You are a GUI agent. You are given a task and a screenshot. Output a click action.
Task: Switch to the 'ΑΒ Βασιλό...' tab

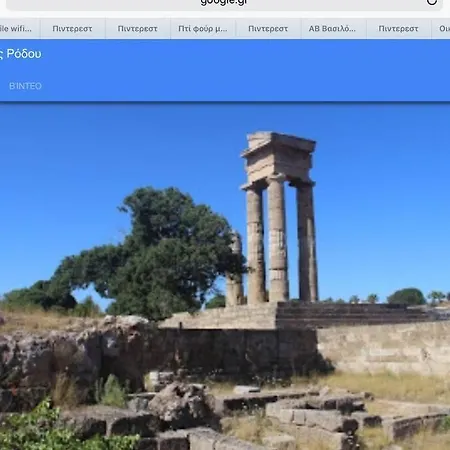click(333, 29)
